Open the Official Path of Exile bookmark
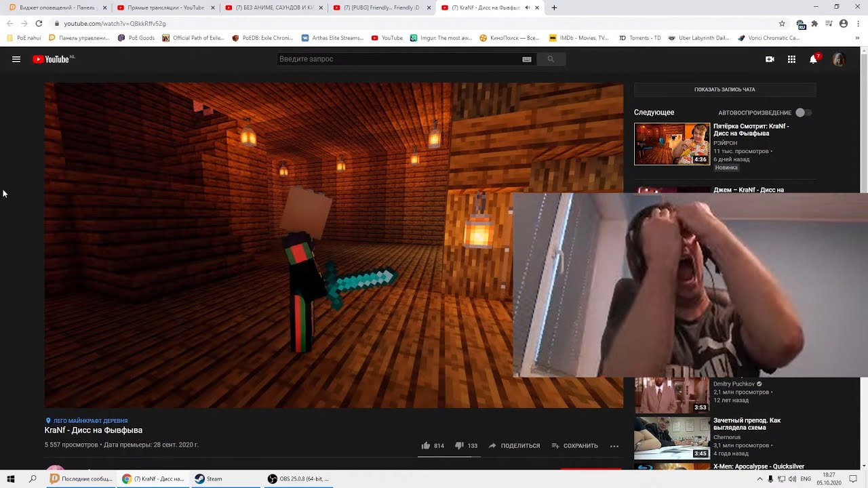The image size is (868, 488). [x=193, y=38]
